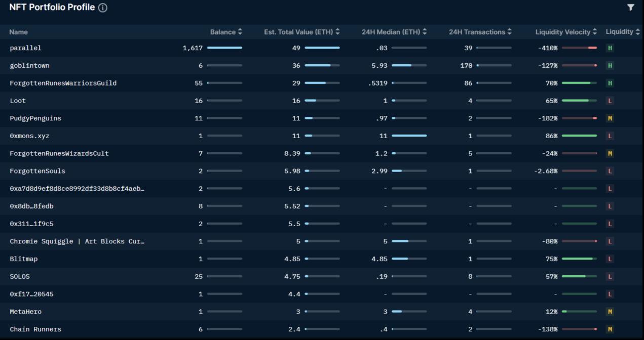Image resolution: width=644 pixels, height=340 pixels.
Task: Click the info icon beside NFT Portfolio Profile
Action: pyautogui.click(x=103, y=8)
